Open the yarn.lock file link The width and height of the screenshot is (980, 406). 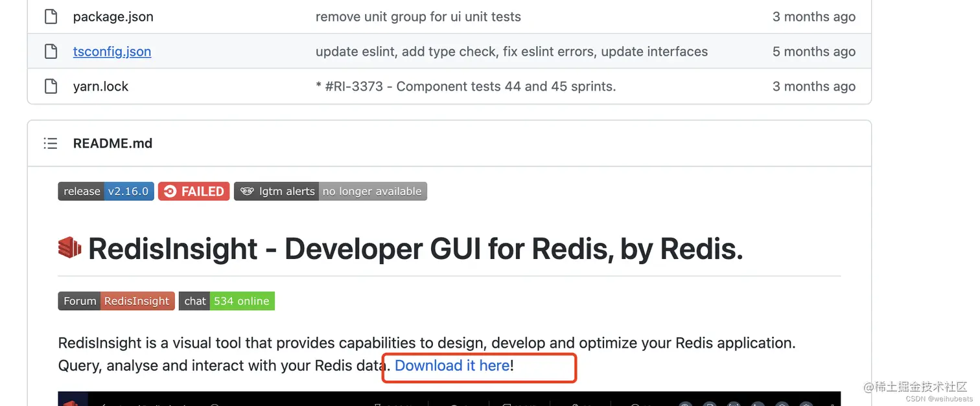pyautogui.click(x=101, y=86)
